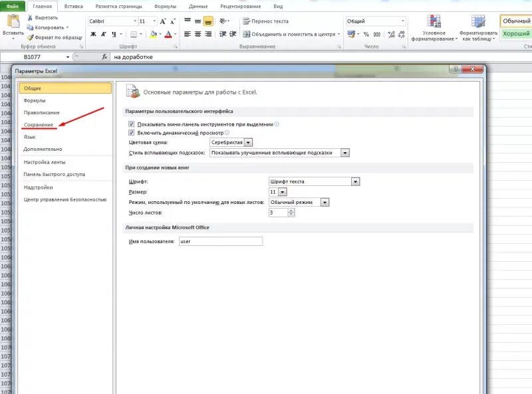This screenshot has height=394, width=532.
Task: Align text to top of cell
Action: pyautogui.click(x=188, y=21)
